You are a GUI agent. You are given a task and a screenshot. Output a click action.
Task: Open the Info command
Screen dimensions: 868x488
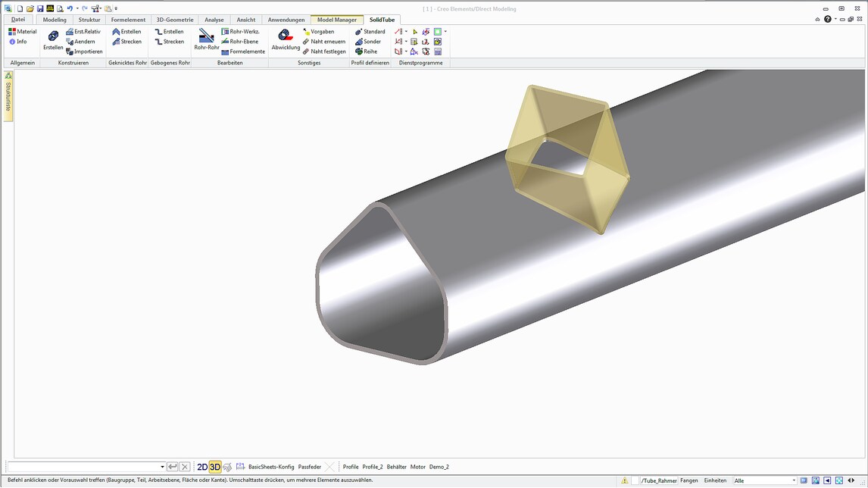(17, 42)
